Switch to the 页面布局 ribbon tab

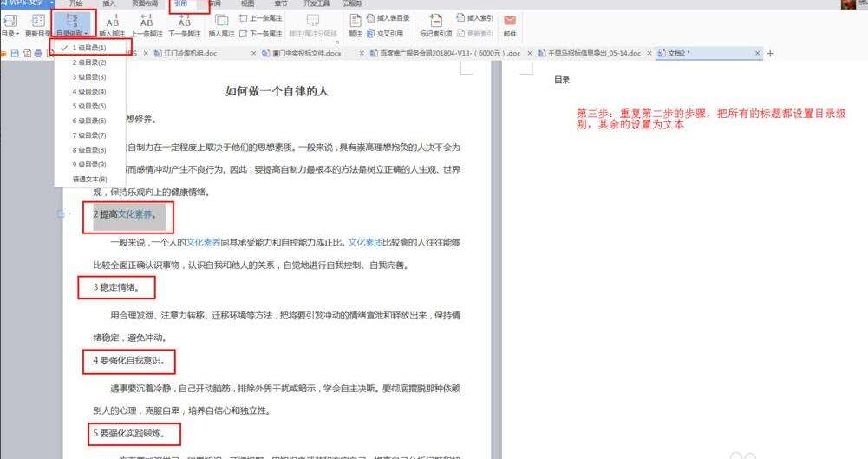(x=145, y=3)
